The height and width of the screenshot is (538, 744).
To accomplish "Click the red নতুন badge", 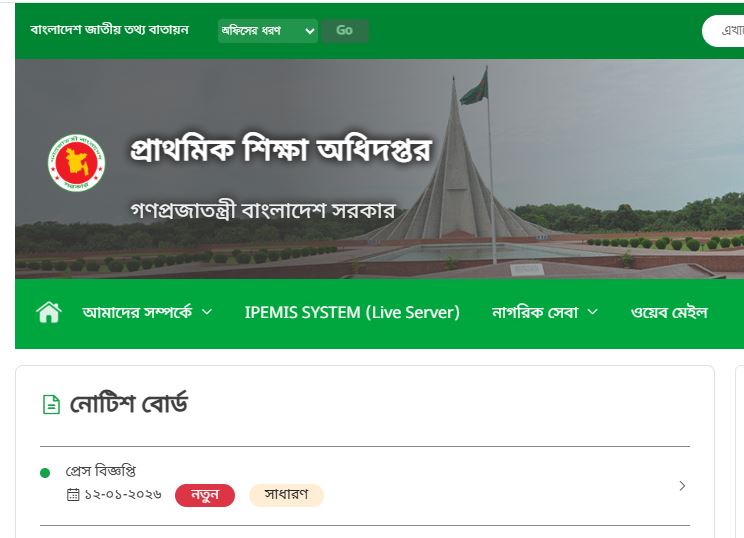I will pyautogui.click(x=205, y=495).
